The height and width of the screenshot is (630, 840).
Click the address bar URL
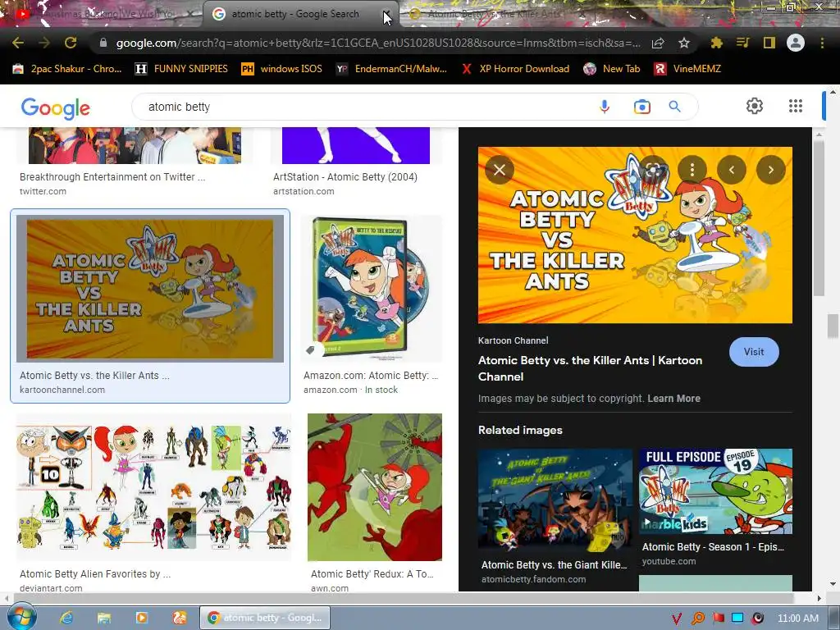[x=377, y=43]
